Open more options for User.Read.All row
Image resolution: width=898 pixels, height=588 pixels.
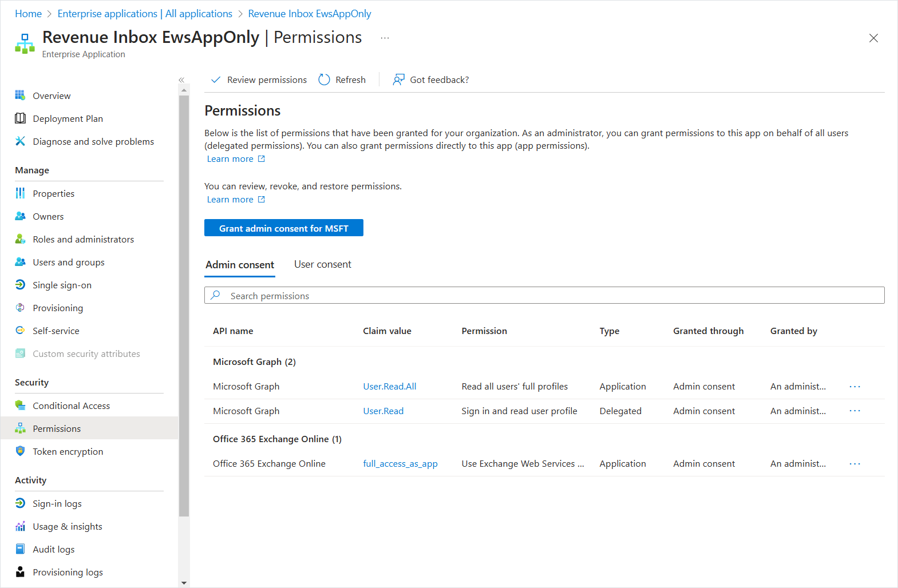pos(855,387)
